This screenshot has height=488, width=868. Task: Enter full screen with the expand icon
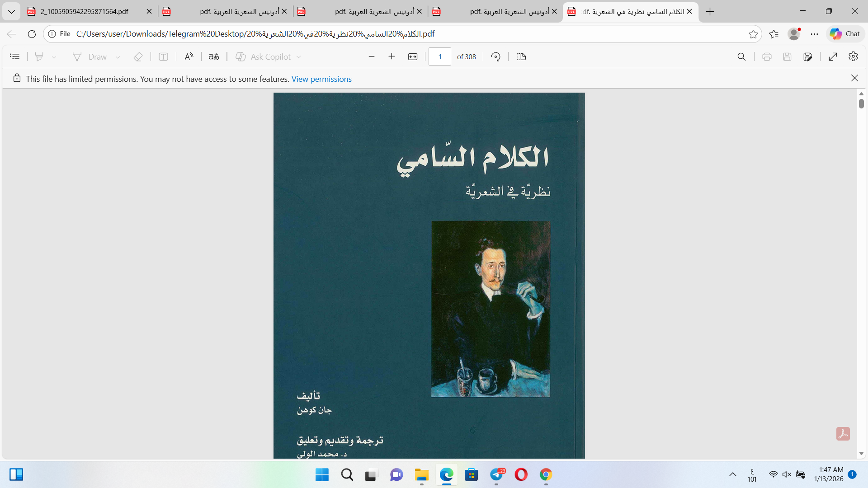(833, 56)
